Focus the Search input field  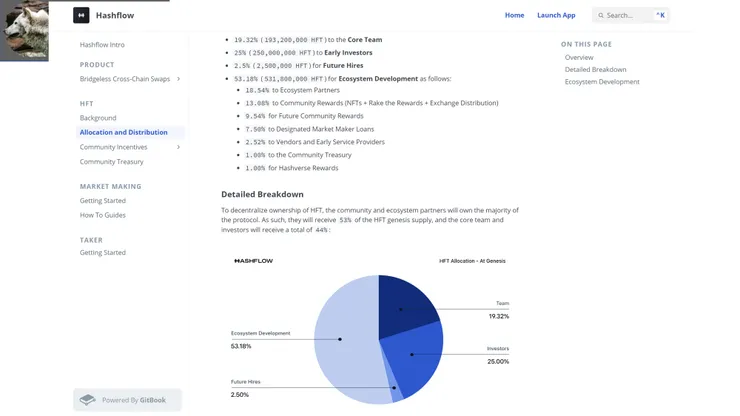tap(631, 15)
